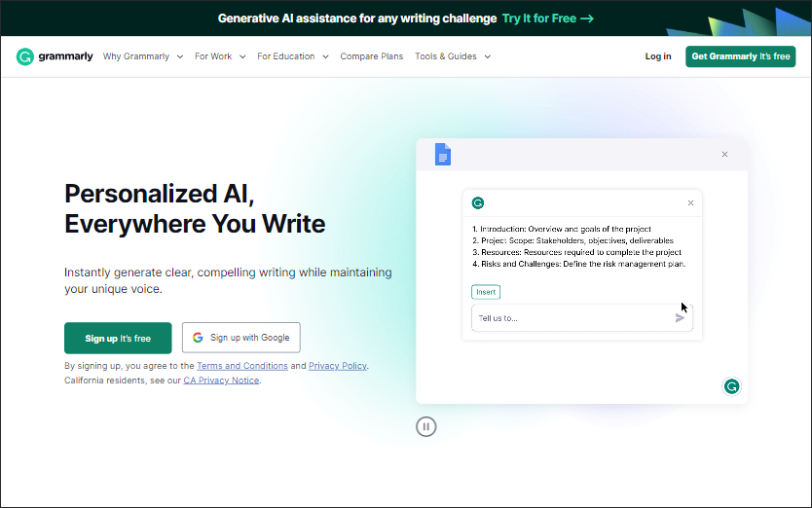The width and height of the screenshot is (812, 508).
Task: Expand the Tools & Guides chevron
Action: click(488, 57)
